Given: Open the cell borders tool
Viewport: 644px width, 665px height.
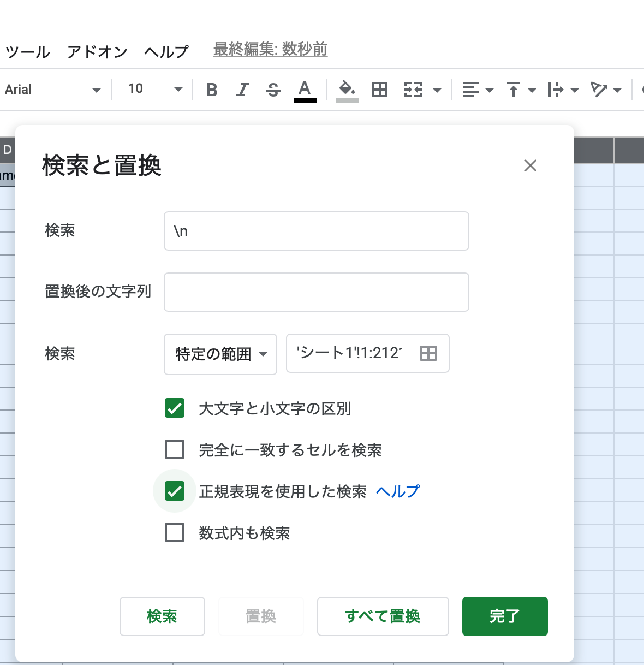Looking at the screenshot, I should (x=379, y=90).
